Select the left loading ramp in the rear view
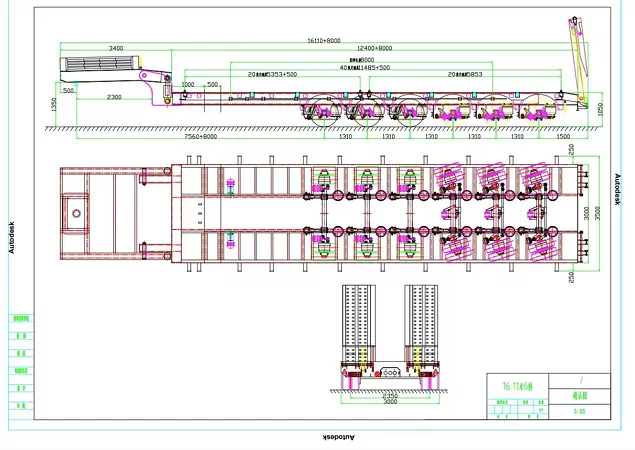The height and width of the screenshot is (450, 635). click(x=359, y=323)
